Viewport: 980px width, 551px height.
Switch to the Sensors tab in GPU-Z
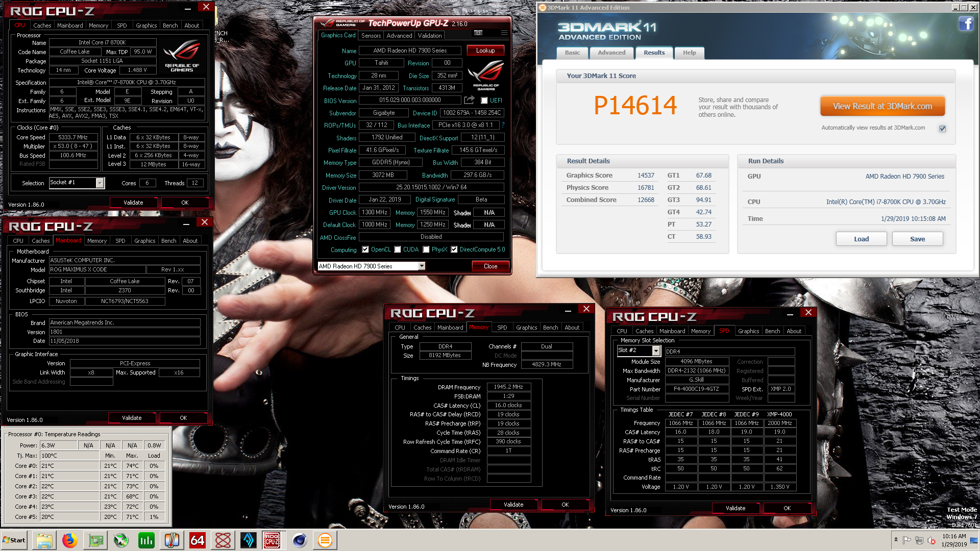pos(371,36)
